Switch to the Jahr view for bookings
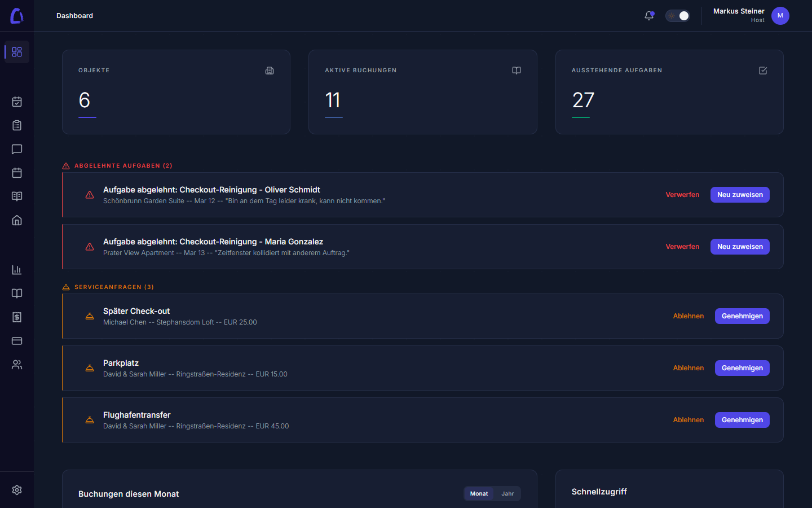This screenshot has width=812, height=508. pos(507,493)
